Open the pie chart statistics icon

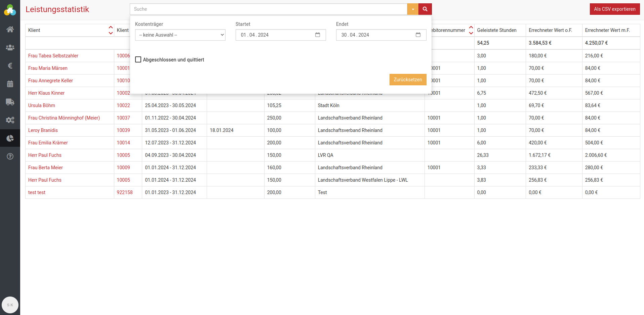click(10, 138)
